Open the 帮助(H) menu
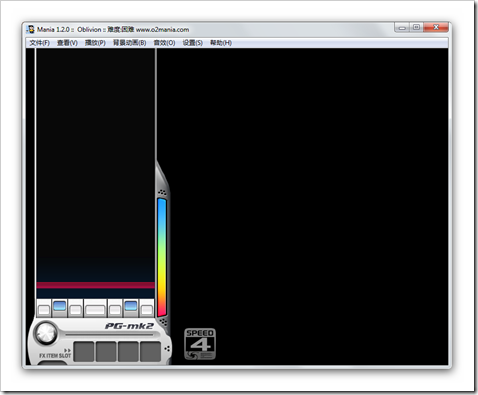 coord(221,43)
